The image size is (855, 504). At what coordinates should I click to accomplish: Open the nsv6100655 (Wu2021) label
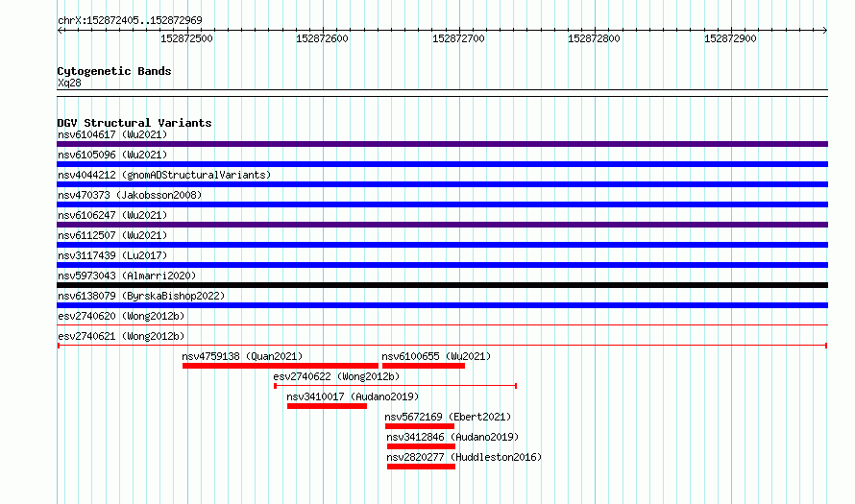436,356
